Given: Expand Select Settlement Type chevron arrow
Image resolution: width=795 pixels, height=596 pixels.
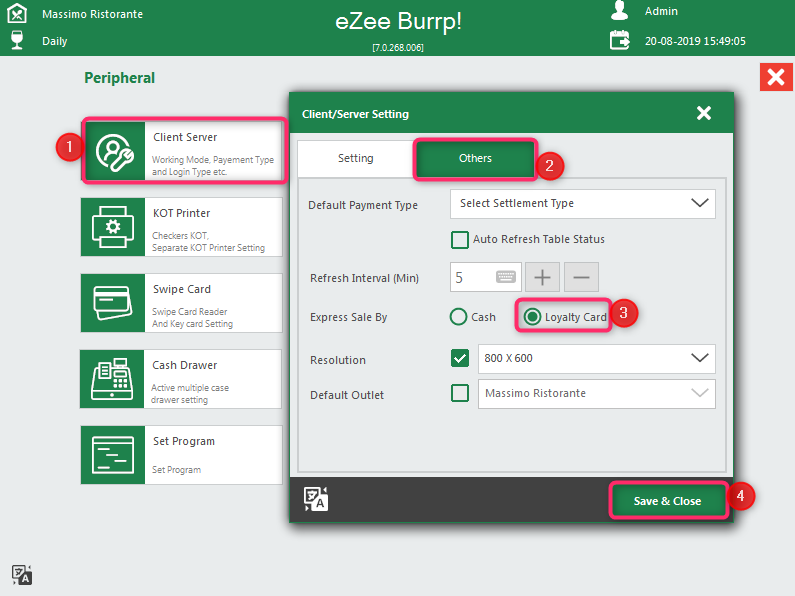Looking at the screenshot, I should coord(700,203).
